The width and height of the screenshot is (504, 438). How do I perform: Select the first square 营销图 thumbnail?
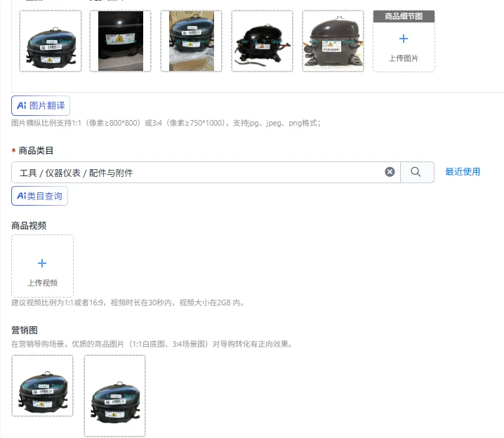point(42,385)
